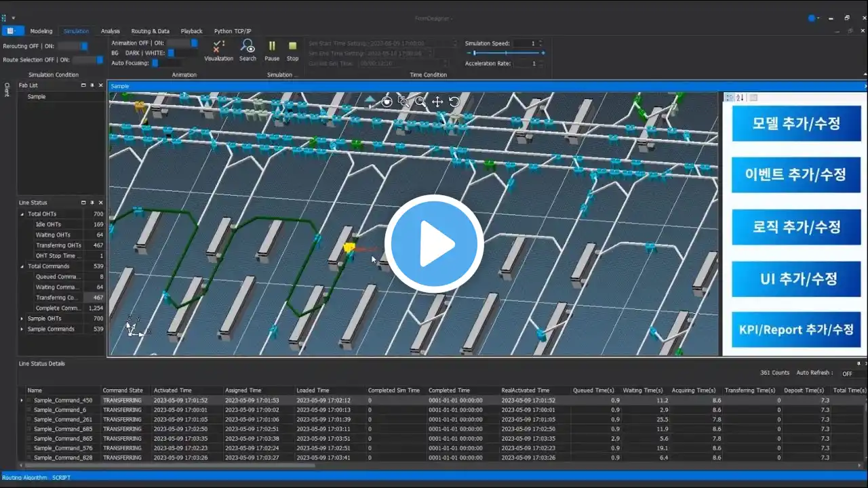Screen dimensions: 868x488
Task: Open the Visualization tool
Action: pos(218,50)
